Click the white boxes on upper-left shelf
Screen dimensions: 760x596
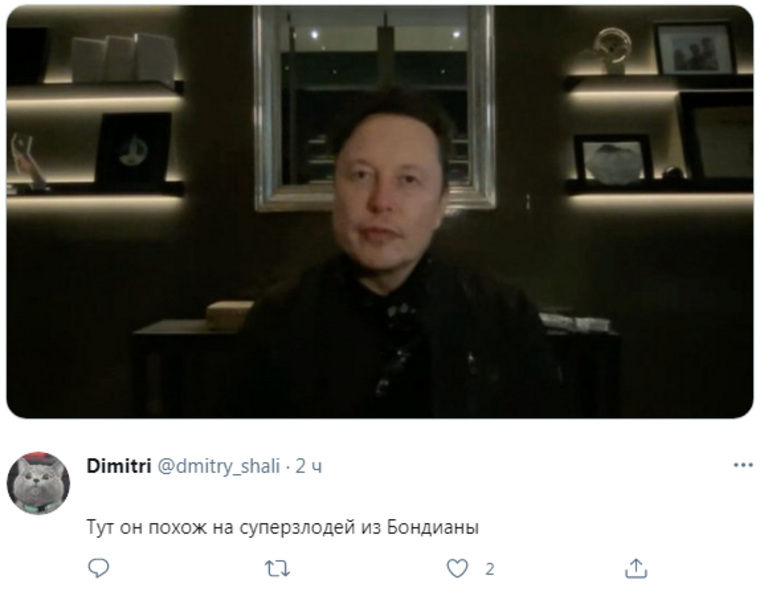(124, 59)
